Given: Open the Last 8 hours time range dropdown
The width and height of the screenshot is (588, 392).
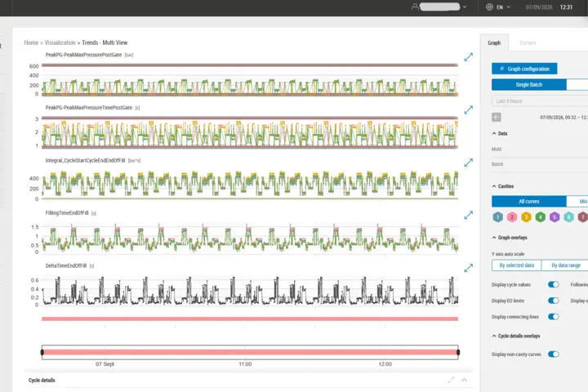Looking at the screenshot, I should [x=540, y=101].
